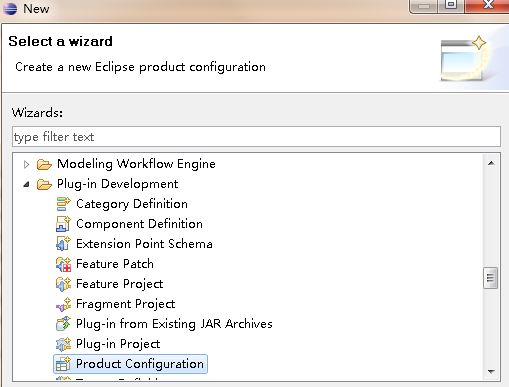Click the Category Definition wizard icon
The image size is (509, 387).
pyautogui.click(x=63, y=204)
